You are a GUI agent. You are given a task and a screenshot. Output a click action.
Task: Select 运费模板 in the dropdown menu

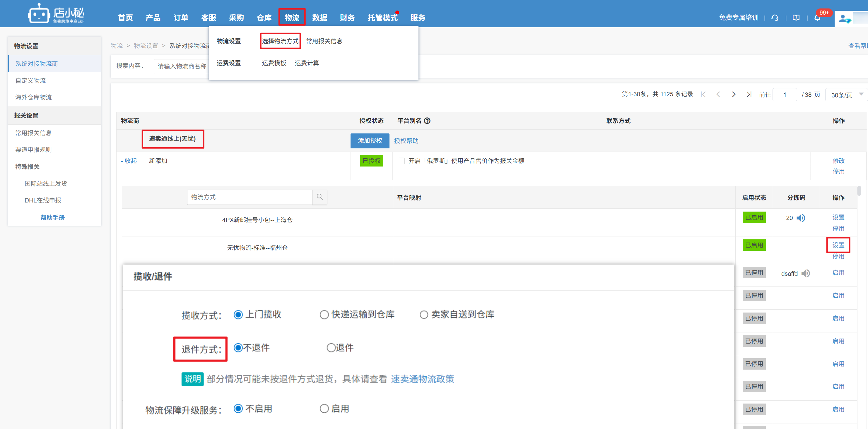coord(274,63)
